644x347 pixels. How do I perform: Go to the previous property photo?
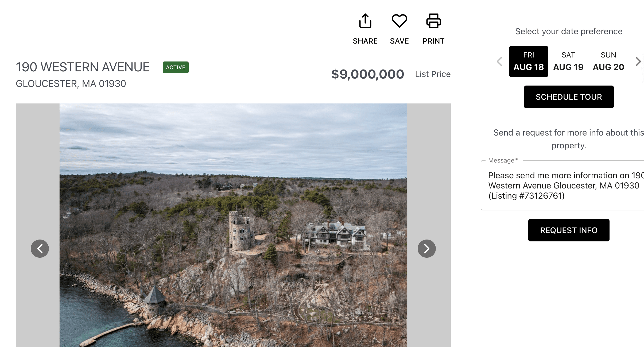40,249
